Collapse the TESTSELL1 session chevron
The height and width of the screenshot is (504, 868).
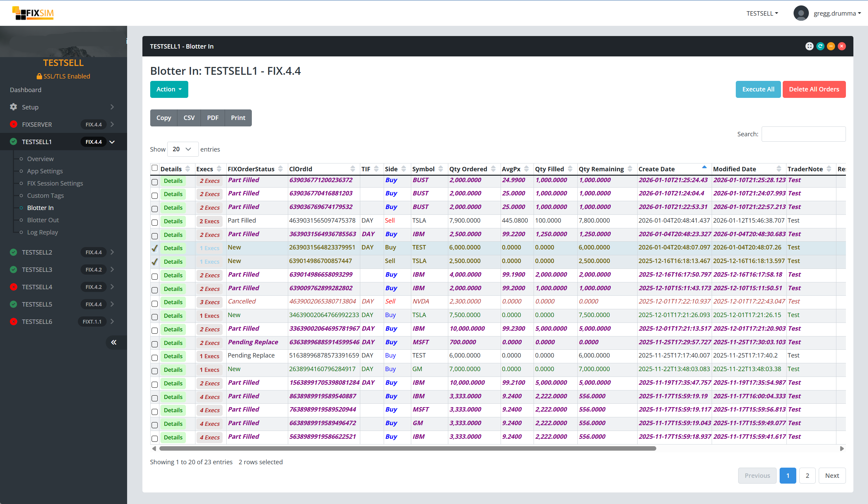[112, 142]
